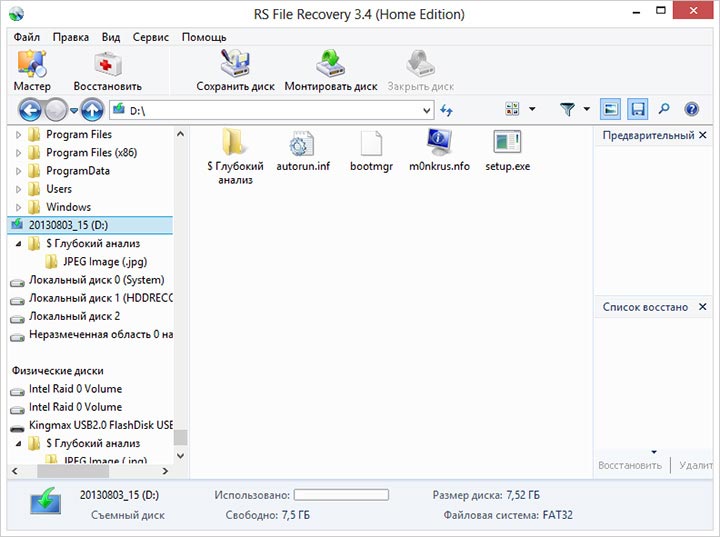Open the search magnifier tool
Image resolution: width=720 pixels, height=537 pixels.
(x=664, y=109)
